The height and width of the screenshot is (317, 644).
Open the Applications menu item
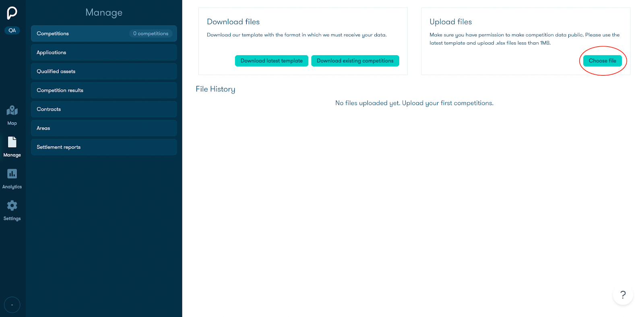(104, 52)
